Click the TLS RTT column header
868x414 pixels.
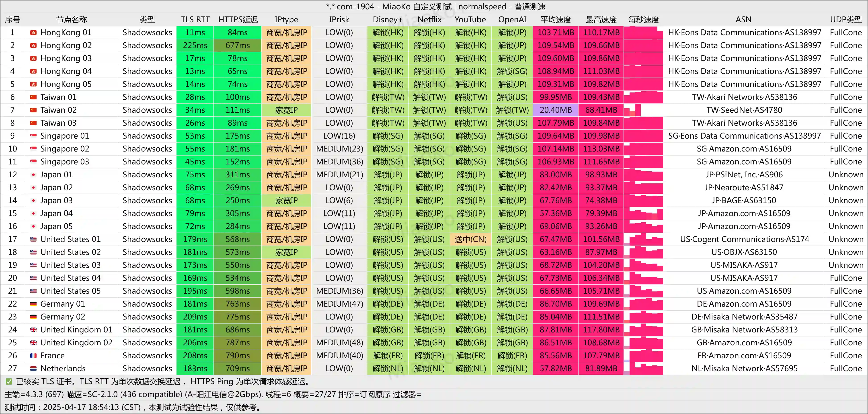(195, 20)
